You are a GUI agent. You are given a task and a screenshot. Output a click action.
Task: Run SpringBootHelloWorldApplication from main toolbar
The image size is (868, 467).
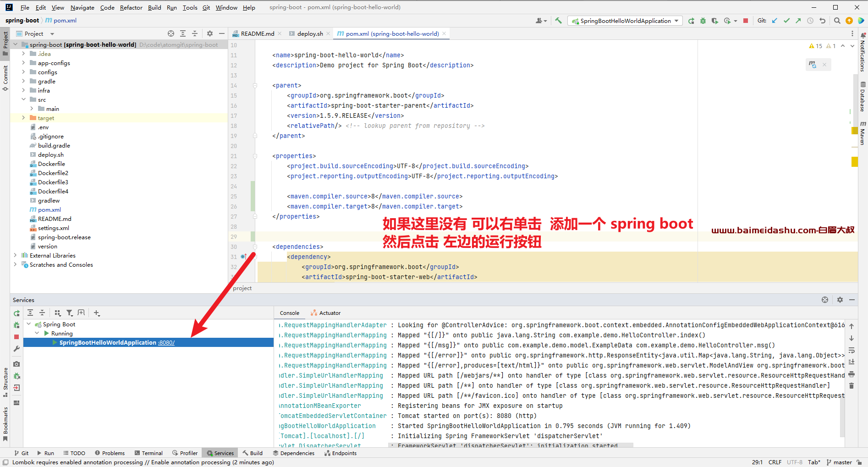691,21
